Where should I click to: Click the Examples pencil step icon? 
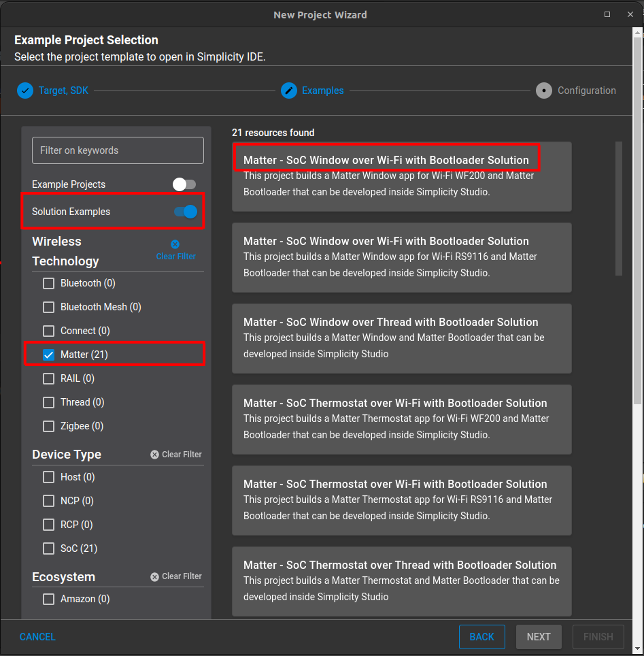[289, 91]
